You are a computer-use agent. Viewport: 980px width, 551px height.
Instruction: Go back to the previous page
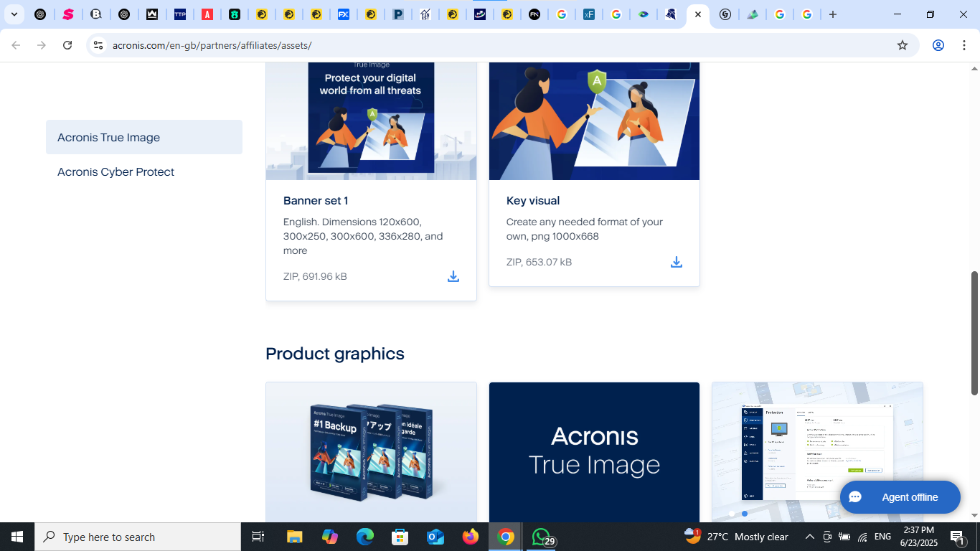[16, 45]
